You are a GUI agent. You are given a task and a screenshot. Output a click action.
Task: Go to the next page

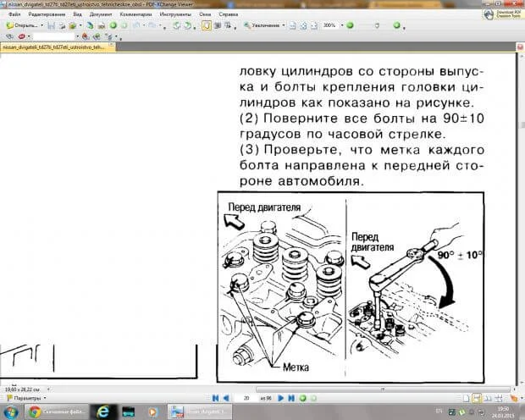click(x=281, y=396)
